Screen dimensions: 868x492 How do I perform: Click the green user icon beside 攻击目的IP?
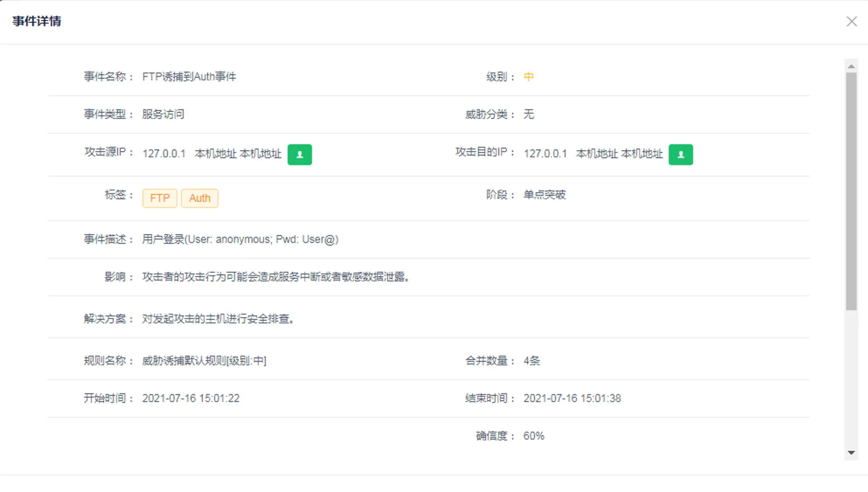point(681,154)
